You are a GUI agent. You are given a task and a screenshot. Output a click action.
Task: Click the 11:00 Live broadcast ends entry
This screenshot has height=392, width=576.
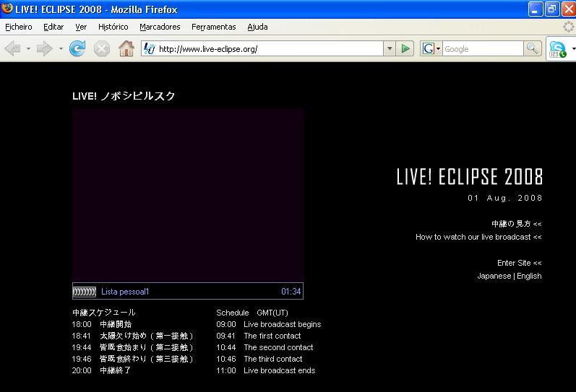pyautogui.click(x=265, y=370)
